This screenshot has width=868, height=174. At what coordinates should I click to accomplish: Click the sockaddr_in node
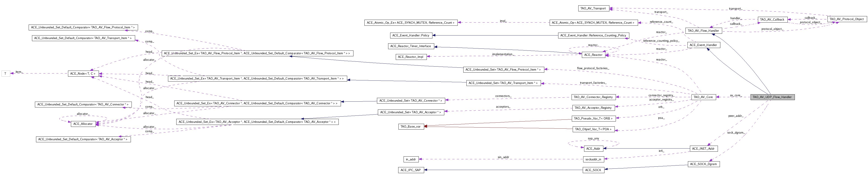[593, 159]
